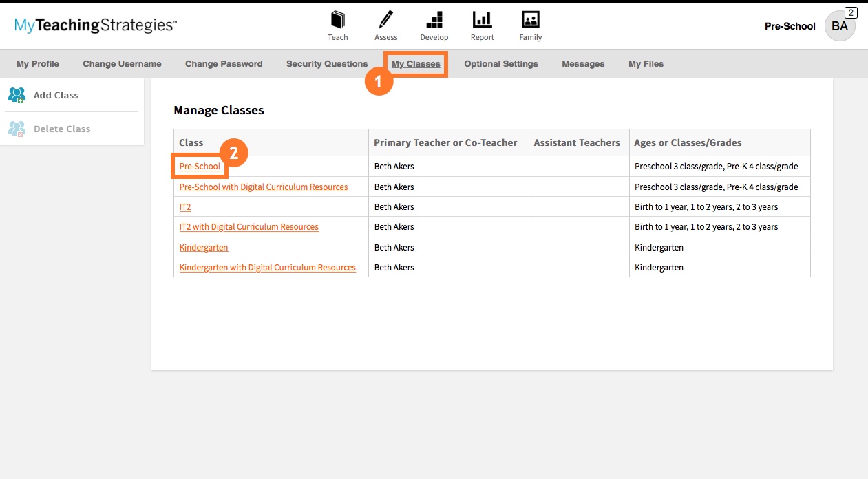This screenshot has width=868, height=479.
Task: Select the Kindergarten class link
Action: (x=204, y=247)
